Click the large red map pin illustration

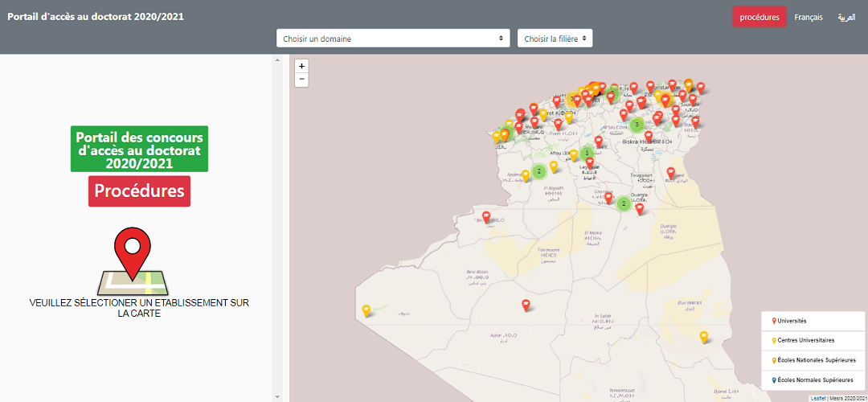[133, 251]
